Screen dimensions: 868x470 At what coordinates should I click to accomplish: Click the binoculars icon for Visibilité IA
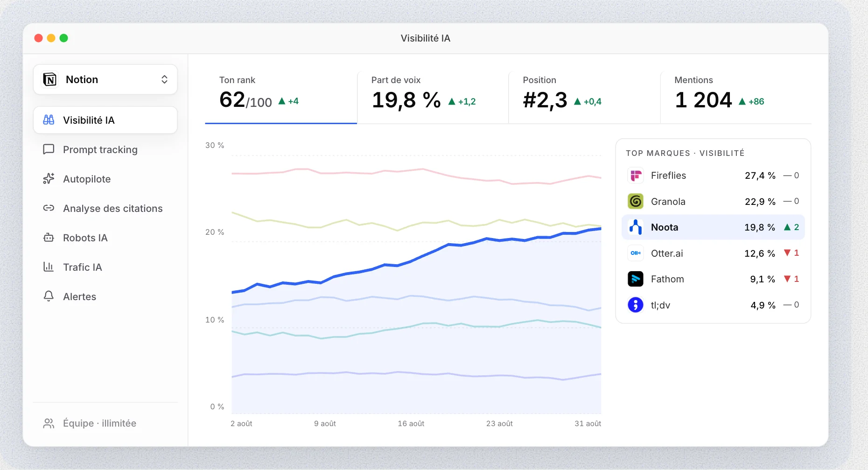(x=49, y=120)
